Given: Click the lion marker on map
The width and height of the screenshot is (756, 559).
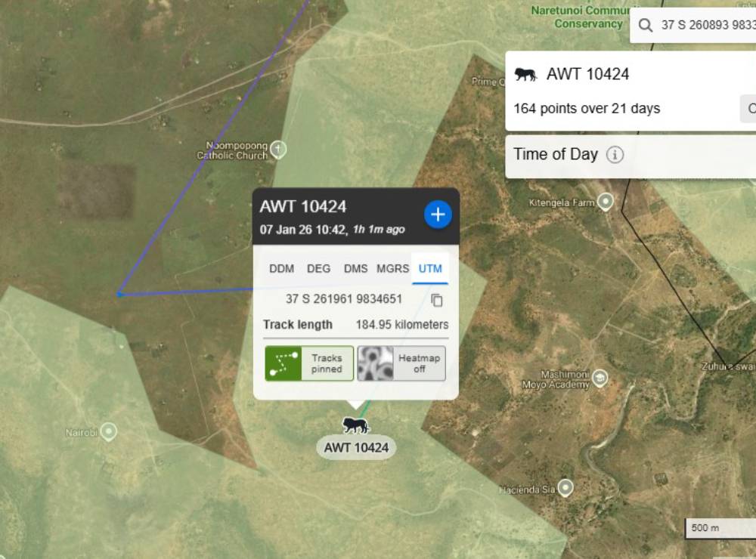Looking at the screenshot, I should pos(355,425).
